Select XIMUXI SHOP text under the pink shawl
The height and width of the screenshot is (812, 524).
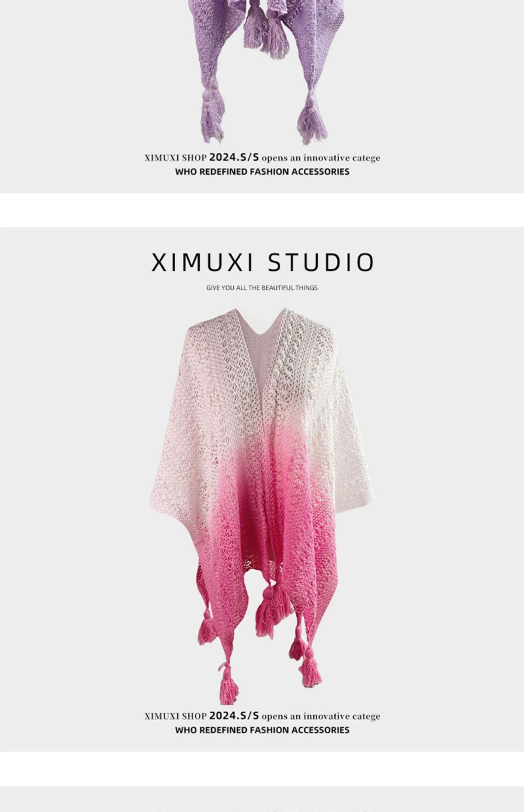(x=175, y=716)
